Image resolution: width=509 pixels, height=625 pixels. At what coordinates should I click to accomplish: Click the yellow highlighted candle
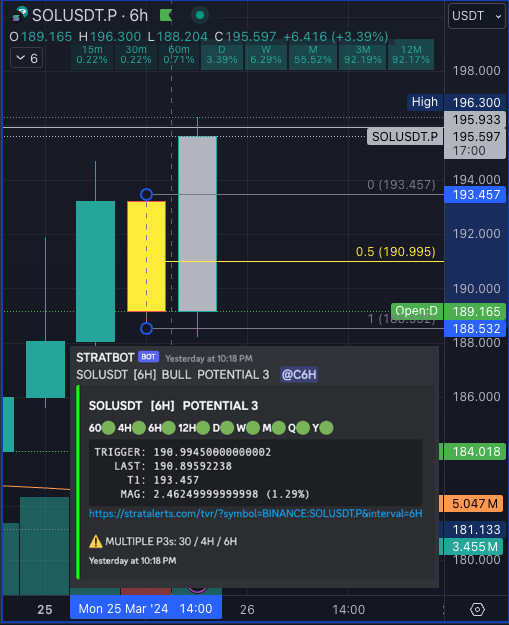146,256
